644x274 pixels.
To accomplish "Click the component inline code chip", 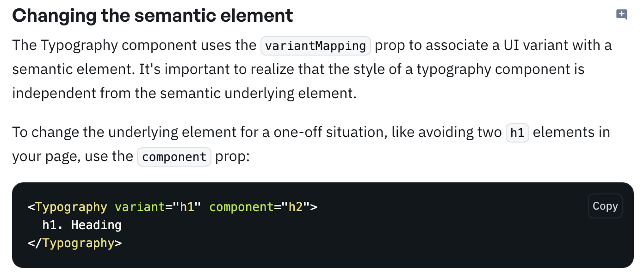I will 174,157.
